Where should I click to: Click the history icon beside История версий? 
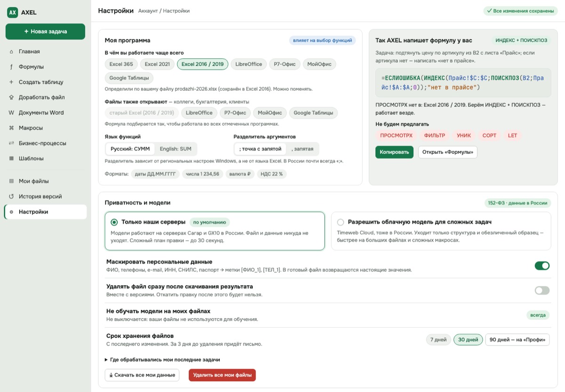pos(11,197)
